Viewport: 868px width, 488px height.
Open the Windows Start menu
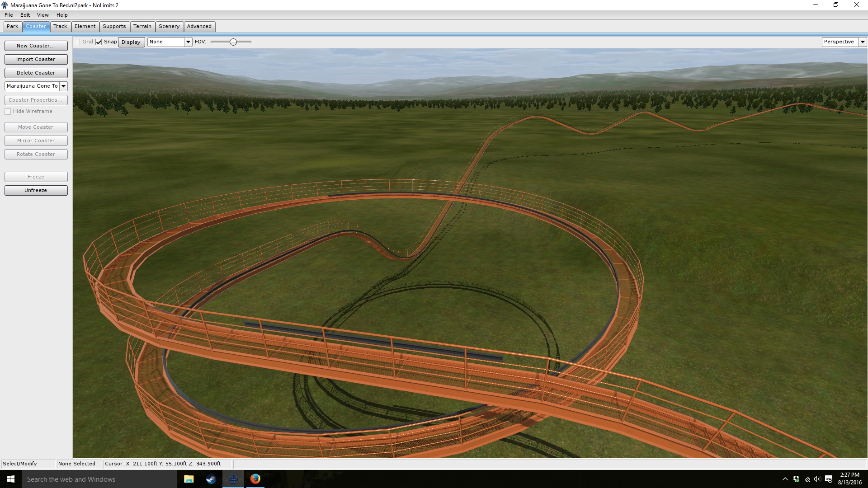coord(11,479)
